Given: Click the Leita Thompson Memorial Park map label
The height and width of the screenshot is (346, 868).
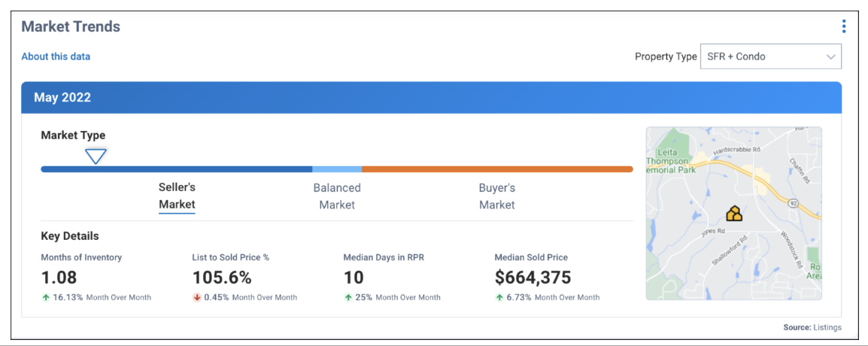Looking at the screenshot, I should (x=670, y=161).
